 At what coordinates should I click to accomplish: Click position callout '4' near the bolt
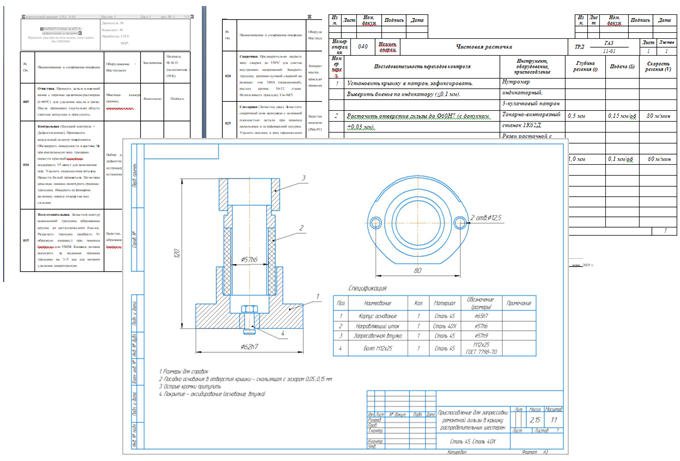pos(282,333)
